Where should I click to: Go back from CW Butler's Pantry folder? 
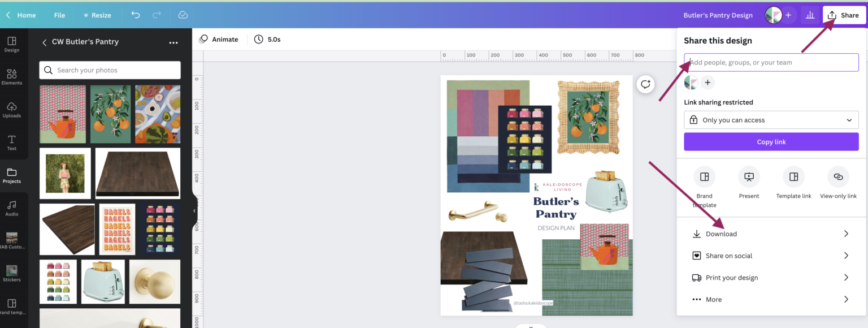pos(45,42)
